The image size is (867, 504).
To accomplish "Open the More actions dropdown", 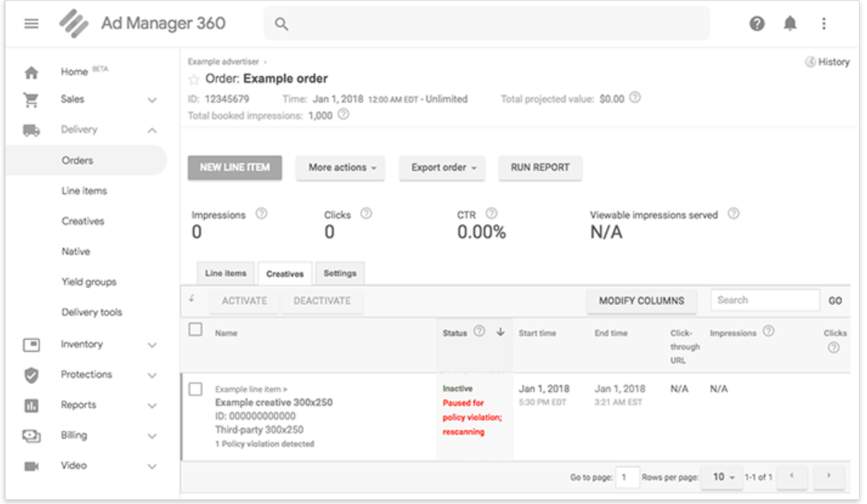I will 342,168.
